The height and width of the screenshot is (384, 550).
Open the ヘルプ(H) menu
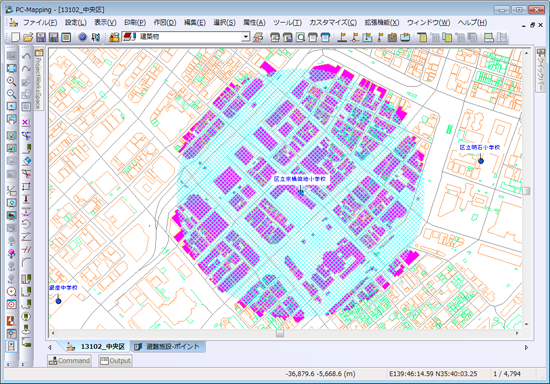(x=472, y=23)
